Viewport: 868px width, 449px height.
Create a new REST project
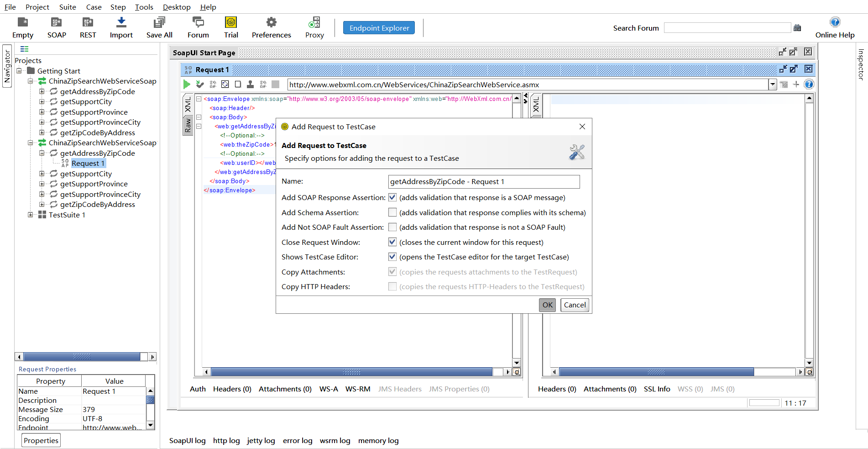click(x=88, y=27)
